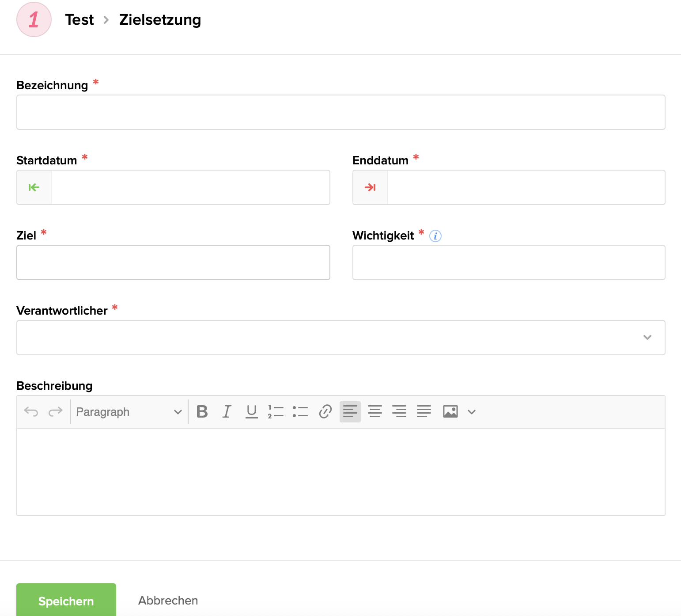Click the undo icon in the editor toolbar
Viewport: 681px width, 616px height.
tap(30, 411)
